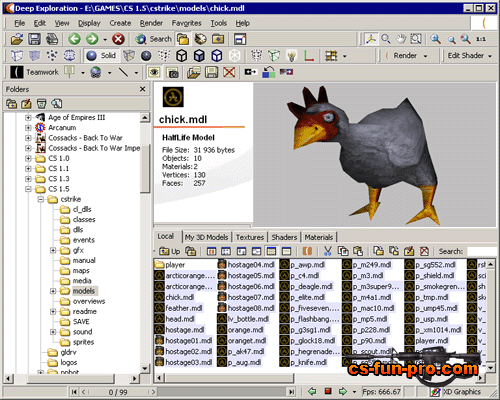This screenshot has width=500, height=400.
Task: Expand the CS 1.0 tree node
Action: click(x=28, y=158)
